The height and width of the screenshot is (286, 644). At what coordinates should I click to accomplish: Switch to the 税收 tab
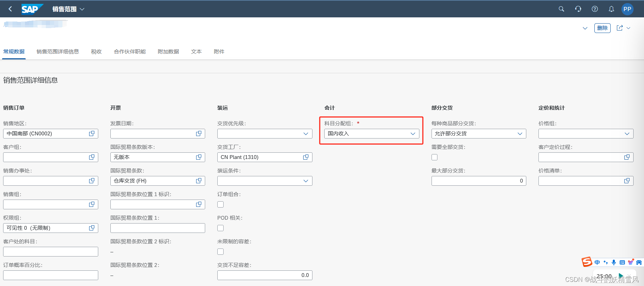coord(96,52)
